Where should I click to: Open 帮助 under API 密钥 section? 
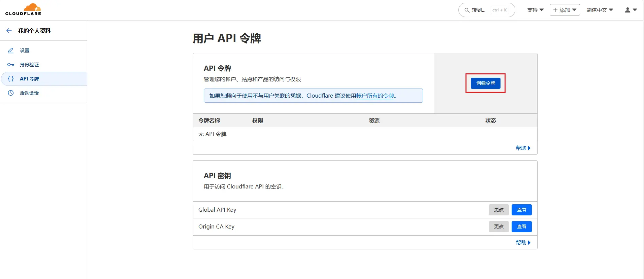point(523,243)
